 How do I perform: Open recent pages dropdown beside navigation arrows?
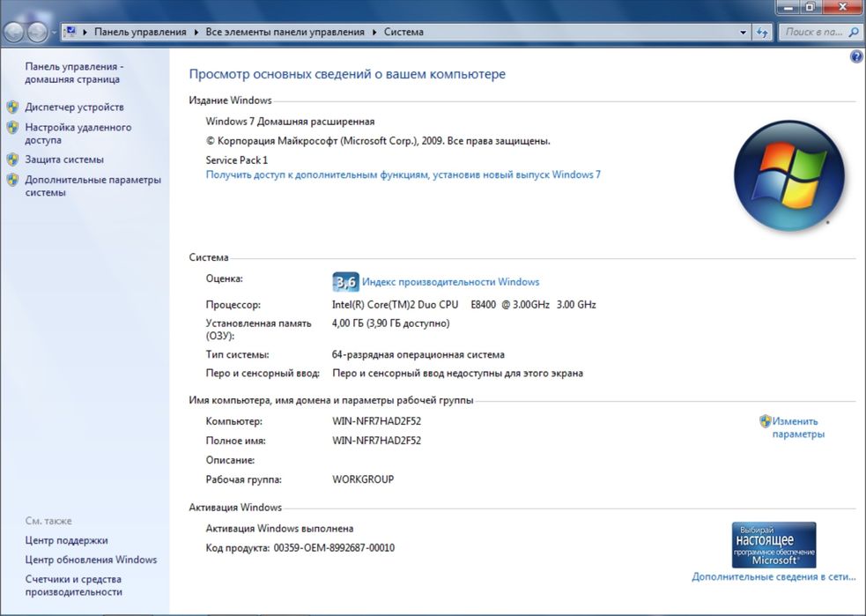tap(54, 33)
